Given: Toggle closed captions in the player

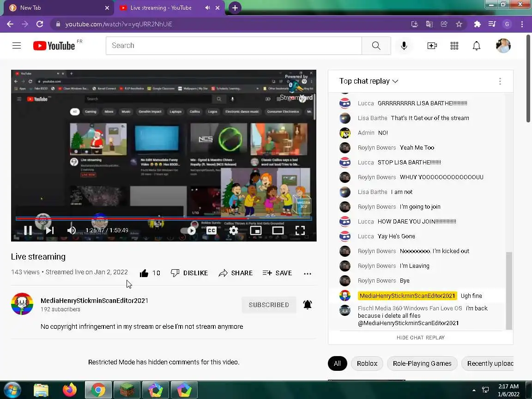Looking at the screenshot, I should 212,230.
